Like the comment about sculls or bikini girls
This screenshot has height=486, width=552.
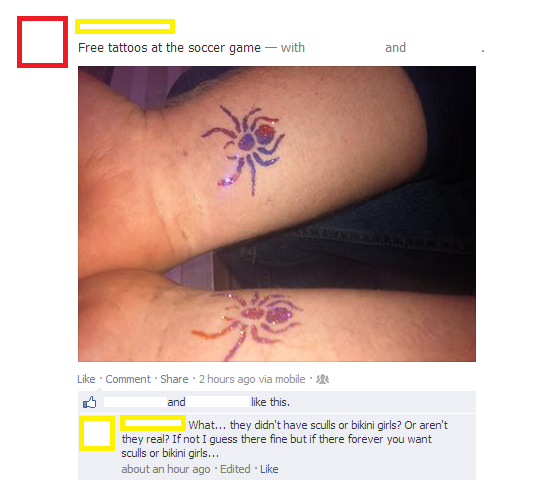coord(269,469)
